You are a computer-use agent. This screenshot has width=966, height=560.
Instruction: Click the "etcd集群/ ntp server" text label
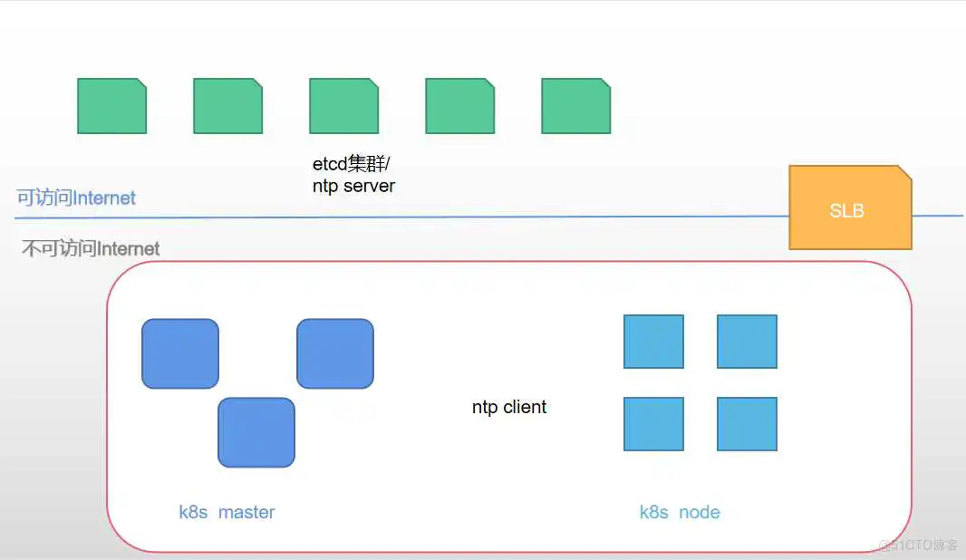[353, 175]
